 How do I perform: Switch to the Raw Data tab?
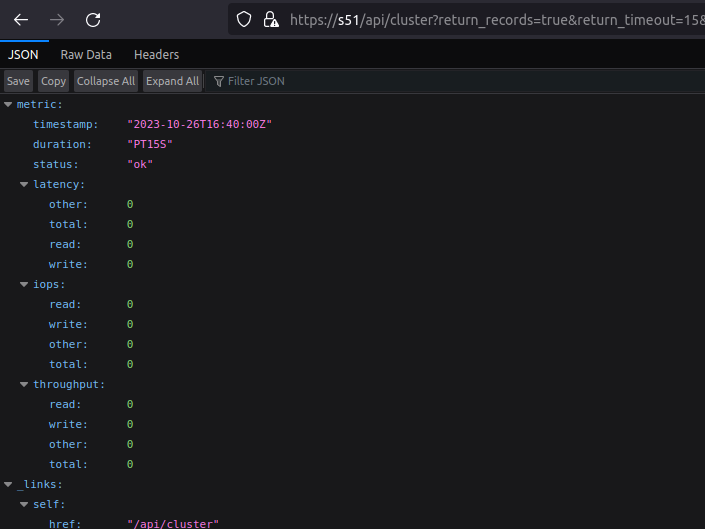point(86,55)
